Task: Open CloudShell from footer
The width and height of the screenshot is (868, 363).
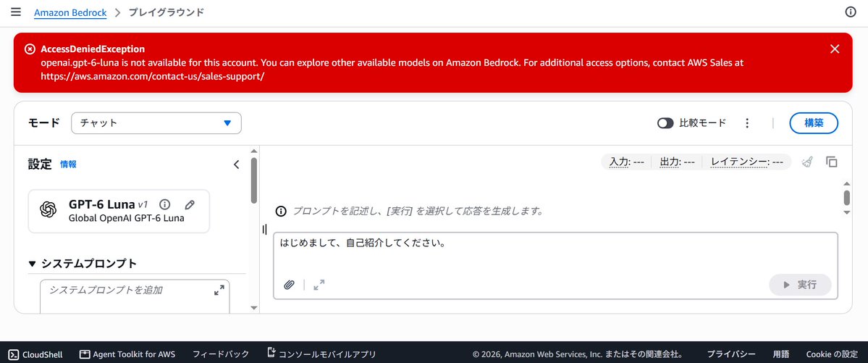Action: (35, 354)
